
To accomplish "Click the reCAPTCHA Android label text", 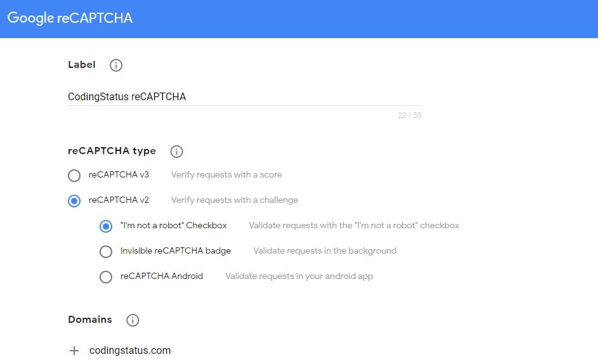I will click(162, 276).
